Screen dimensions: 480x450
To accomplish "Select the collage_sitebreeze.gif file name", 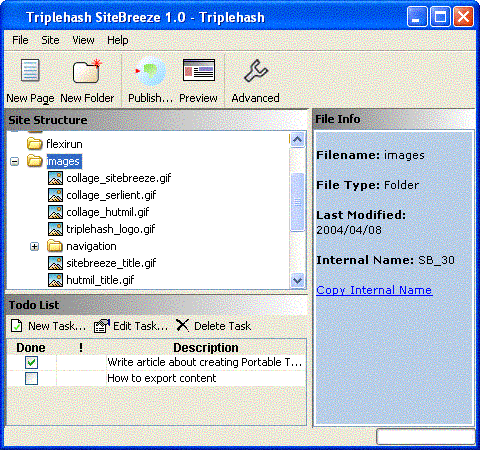I will pos(119,178).
